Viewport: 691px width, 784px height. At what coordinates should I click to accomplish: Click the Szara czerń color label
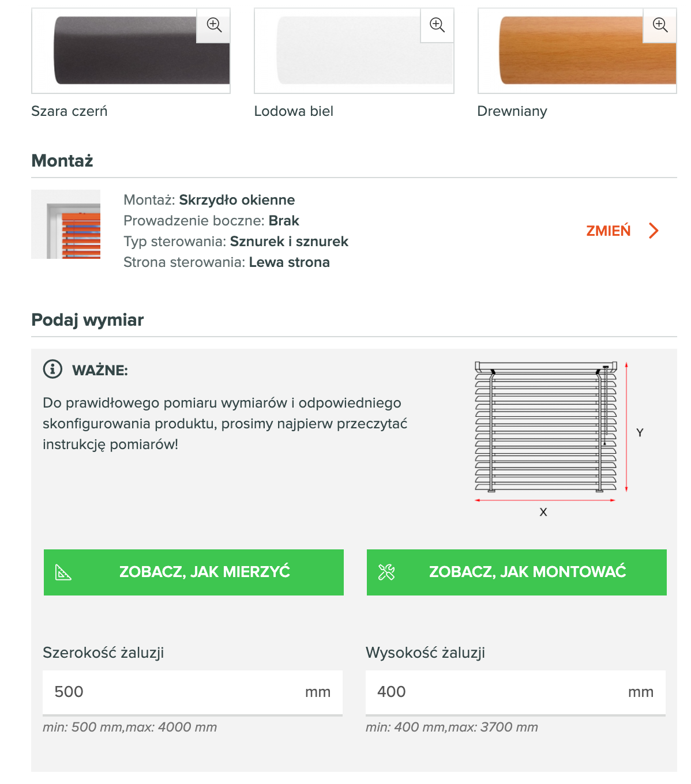69,111
